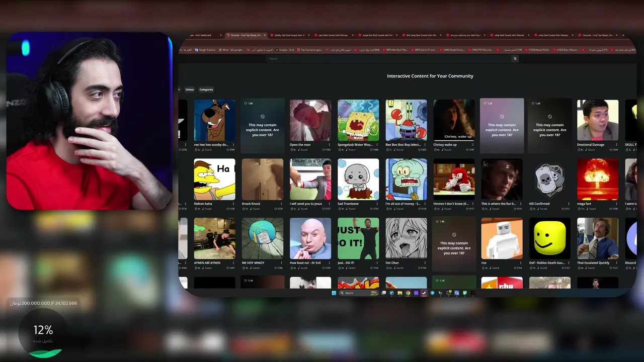Screen dimensions: 644x362
Task: Play the ME HOY MINOY thumbnail
Action: coord(262,238)
